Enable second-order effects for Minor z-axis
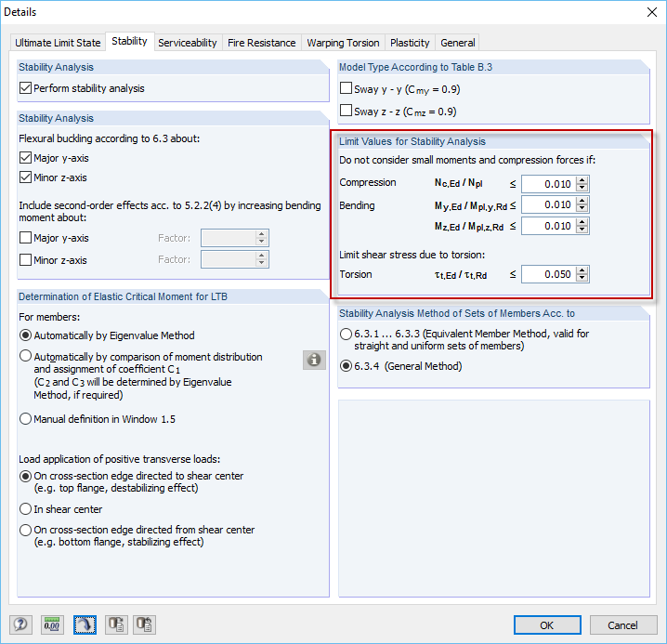This screenshot has width=667, height=644. 25,259
